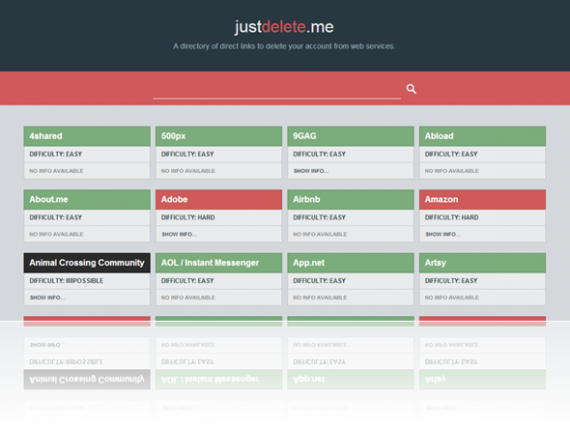
Task: Expand Show Info under Amazon
Action: [443, 234]
